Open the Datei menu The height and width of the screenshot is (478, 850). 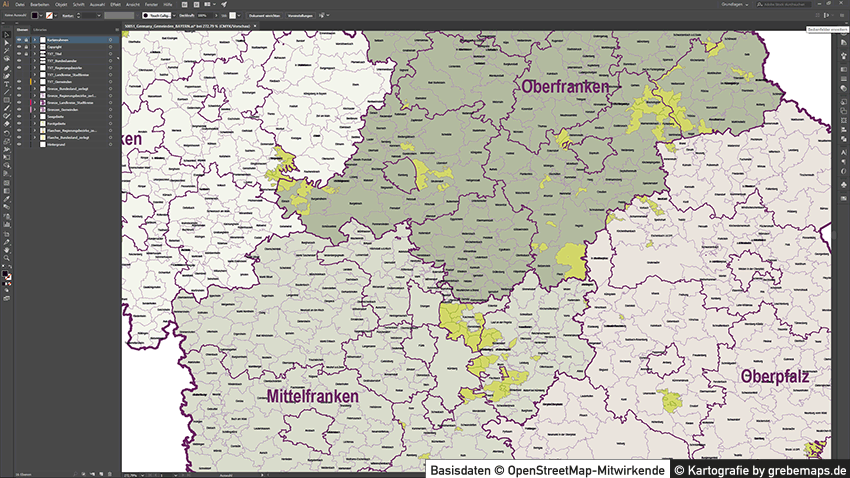[x=19, y=5]
